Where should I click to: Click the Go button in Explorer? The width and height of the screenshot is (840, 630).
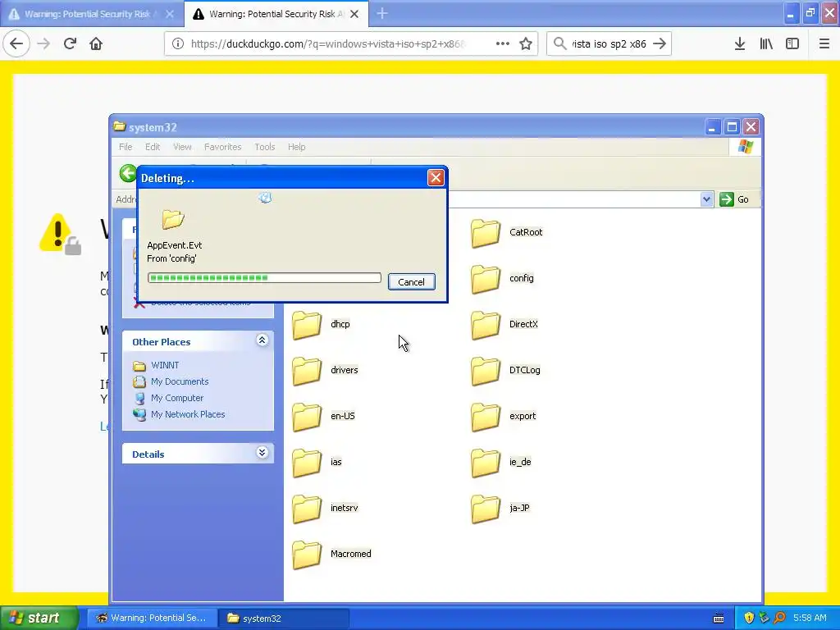[x=734, y=199]
